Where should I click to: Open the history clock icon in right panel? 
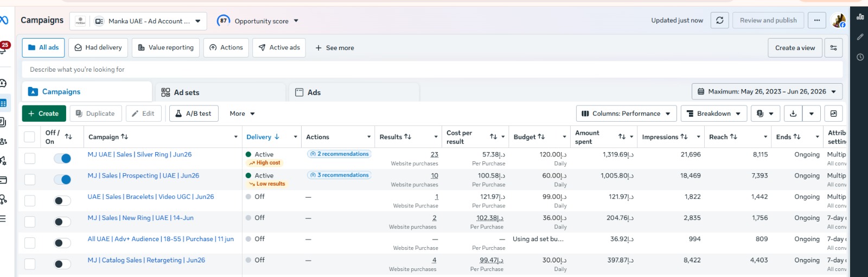click(x=860, y=57)
